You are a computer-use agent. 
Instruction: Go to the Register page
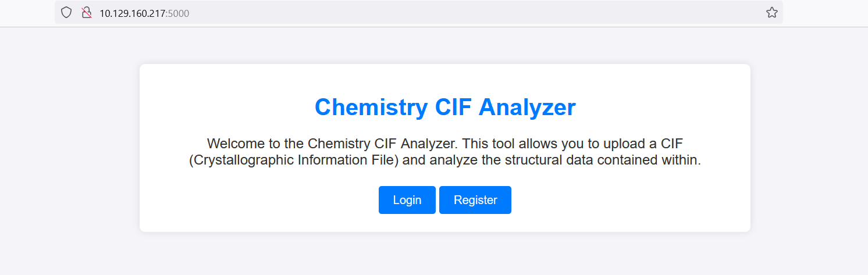click(x=475, y=200)
